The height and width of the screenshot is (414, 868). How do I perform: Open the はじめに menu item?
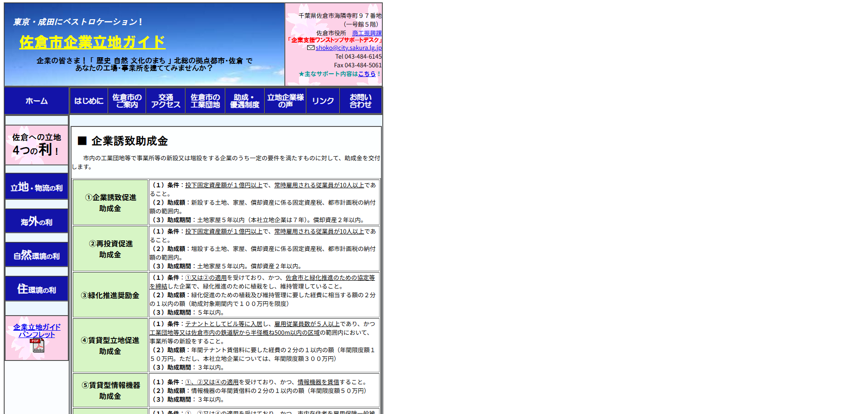[89, 101]
